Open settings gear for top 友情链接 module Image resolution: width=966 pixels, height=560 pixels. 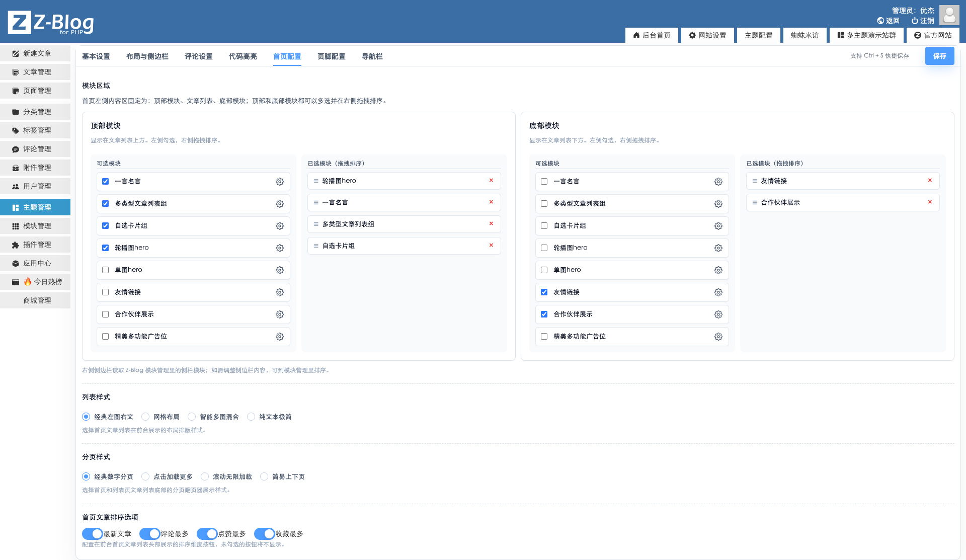coord(280,292)
